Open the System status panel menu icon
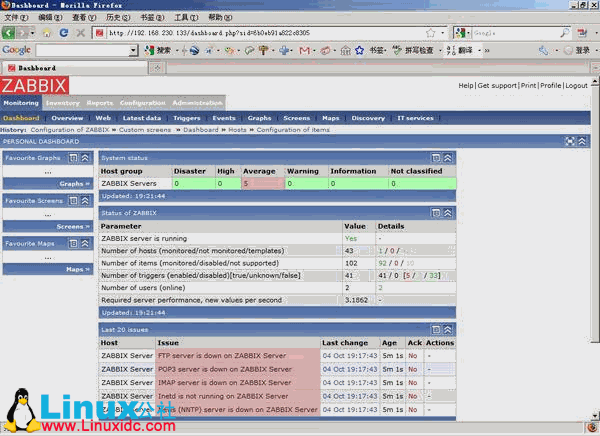 pyautogui.click(x=436, y=157)
